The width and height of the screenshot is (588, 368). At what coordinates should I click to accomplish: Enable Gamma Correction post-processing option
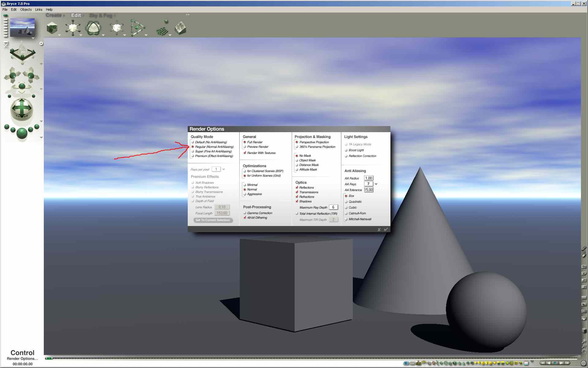tap(245, 213)
